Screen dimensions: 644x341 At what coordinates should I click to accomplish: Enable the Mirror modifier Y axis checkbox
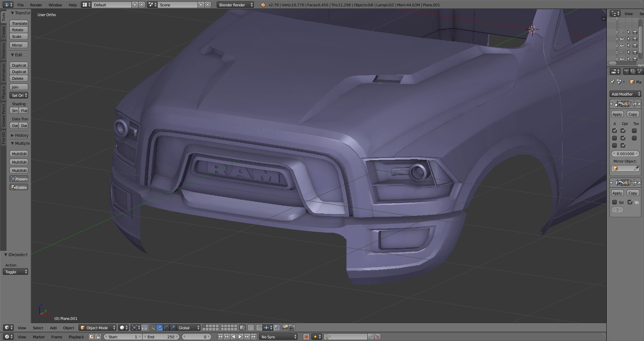(614, 138)
